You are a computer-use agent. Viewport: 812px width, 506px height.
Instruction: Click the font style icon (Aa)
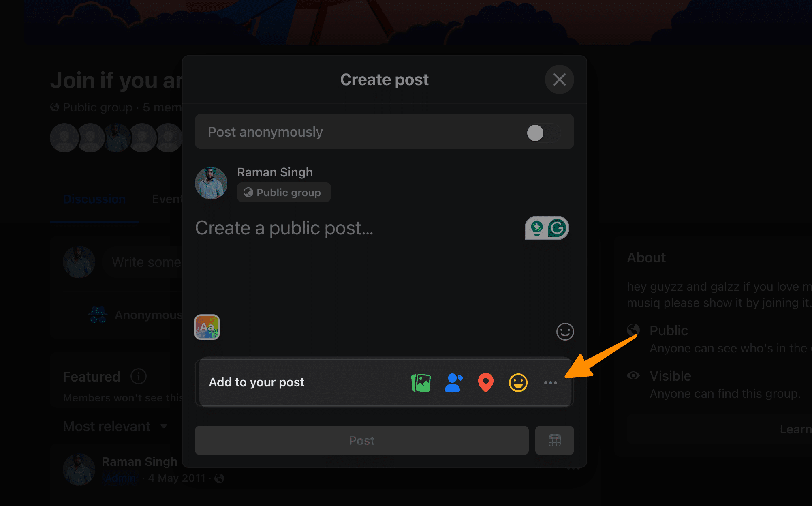(208, 328)
